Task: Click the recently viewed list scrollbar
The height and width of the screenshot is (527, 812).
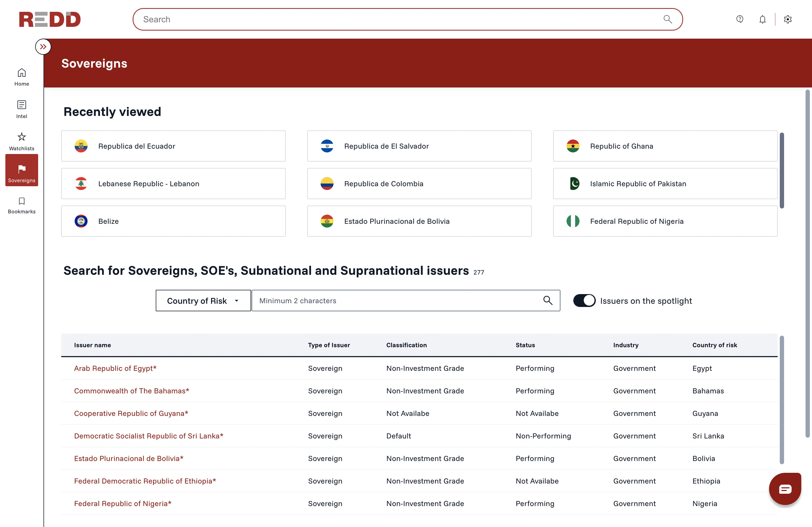Action: (782, 170)
